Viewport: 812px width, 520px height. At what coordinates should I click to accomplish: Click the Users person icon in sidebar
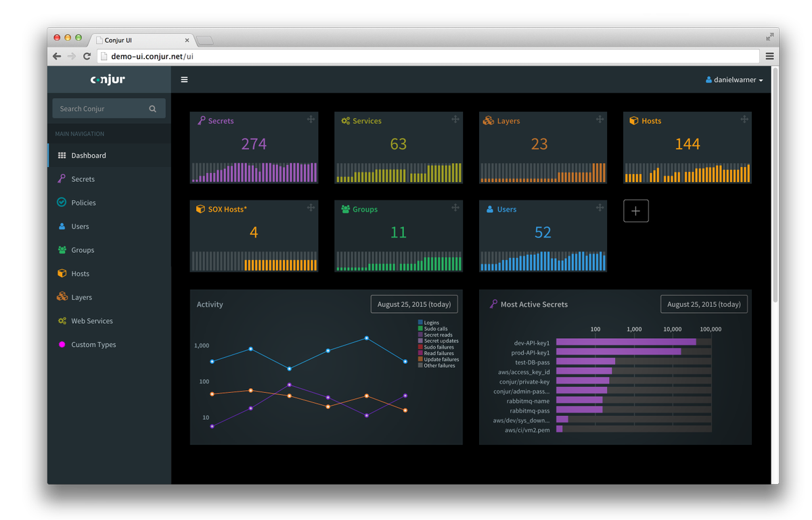click(62, 227)
